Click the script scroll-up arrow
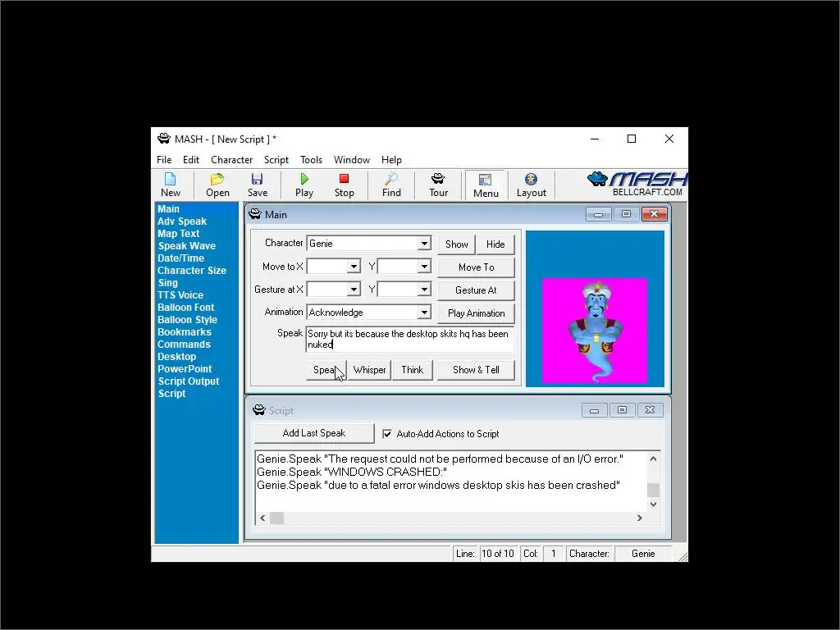The height and width of the screenshot is (630, 840). pos(653,459)
